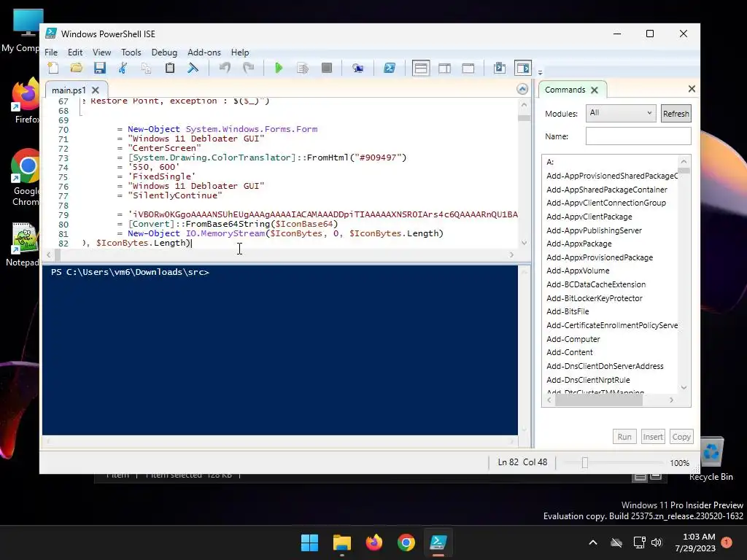Select the main.ps1 script tab
The width and height of the screenshot is (747, 560).
[69, 90]
